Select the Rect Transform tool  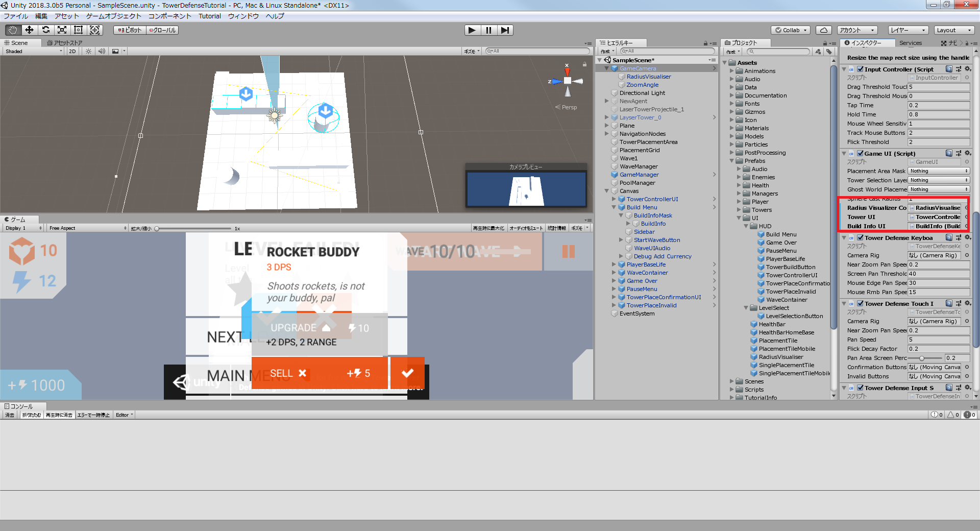(78, 30)
